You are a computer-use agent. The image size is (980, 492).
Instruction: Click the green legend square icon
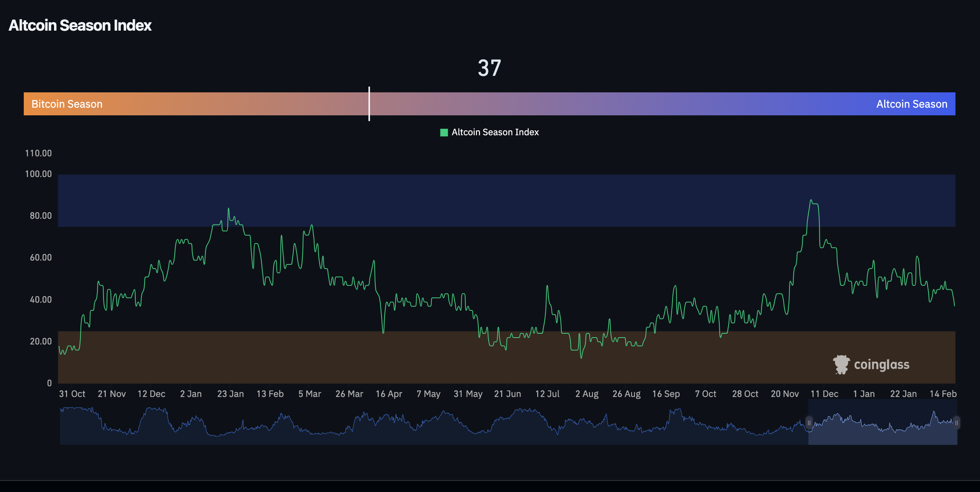pyautogui.click(x=444, y=132)
